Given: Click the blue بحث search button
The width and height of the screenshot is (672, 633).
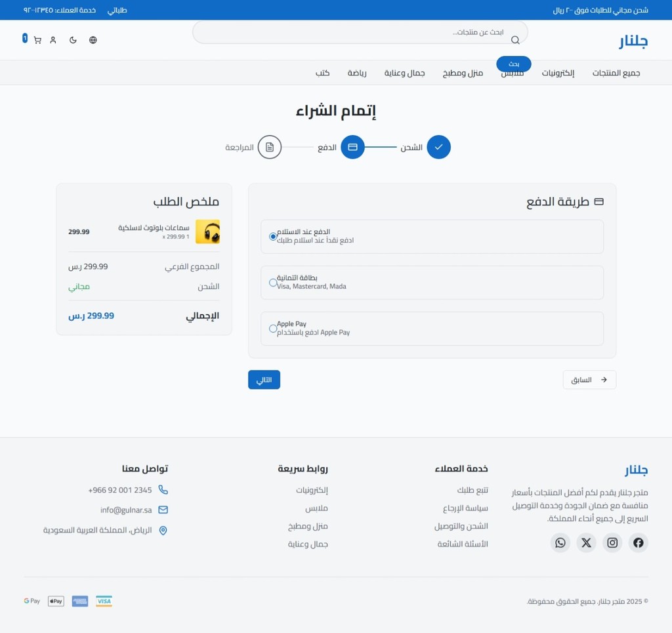Looking at the screenshot, I should click(x=513, y=64).
